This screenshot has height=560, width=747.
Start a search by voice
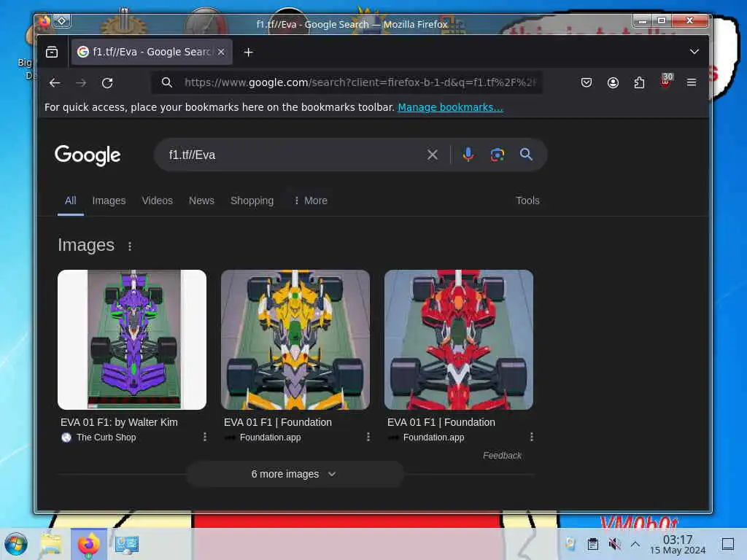click(468, 155)
